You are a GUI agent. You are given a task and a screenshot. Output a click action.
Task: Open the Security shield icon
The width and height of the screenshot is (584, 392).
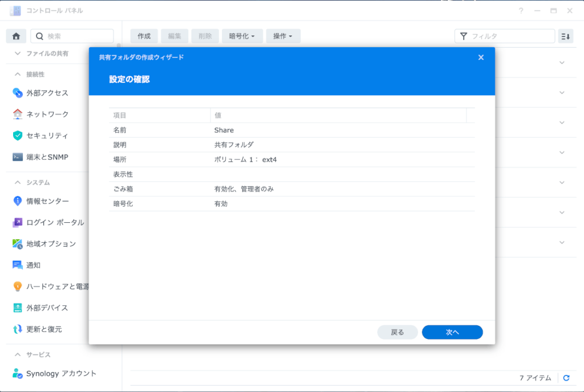click(x=18, y=136)
